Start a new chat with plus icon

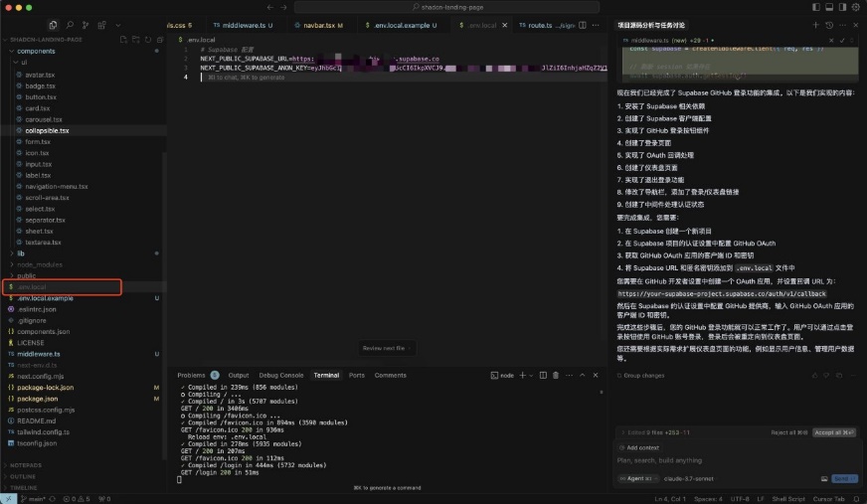pos(816,25)
